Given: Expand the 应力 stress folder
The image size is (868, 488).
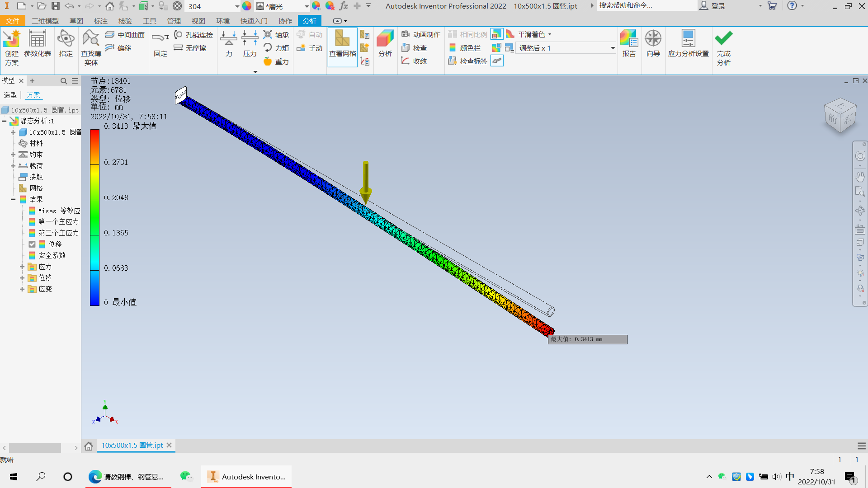Looking at the screenshot, I should [x=22, y=267].
